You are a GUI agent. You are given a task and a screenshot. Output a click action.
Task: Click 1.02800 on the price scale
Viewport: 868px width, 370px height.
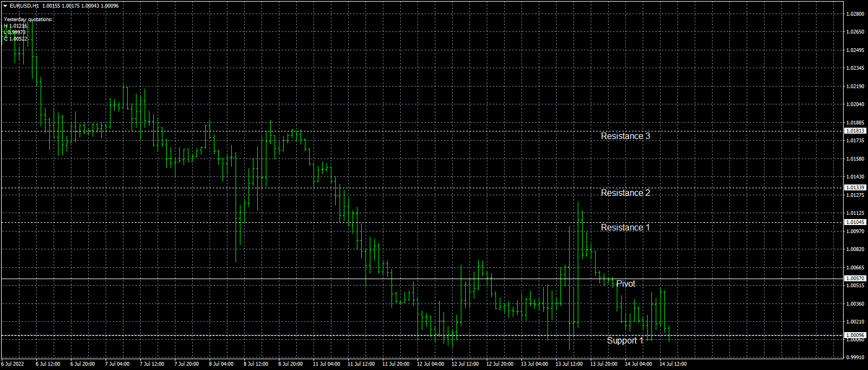click(855, 14)
